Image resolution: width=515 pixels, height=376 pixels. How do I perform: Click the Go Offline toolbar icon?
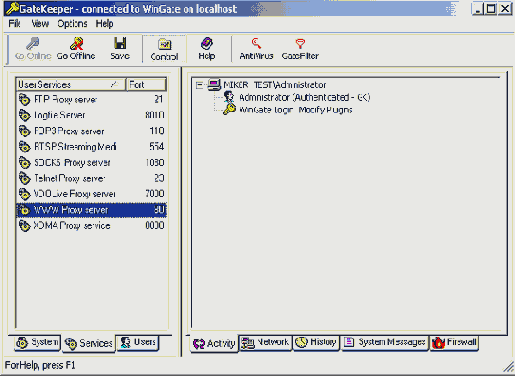tap(77, 44)
